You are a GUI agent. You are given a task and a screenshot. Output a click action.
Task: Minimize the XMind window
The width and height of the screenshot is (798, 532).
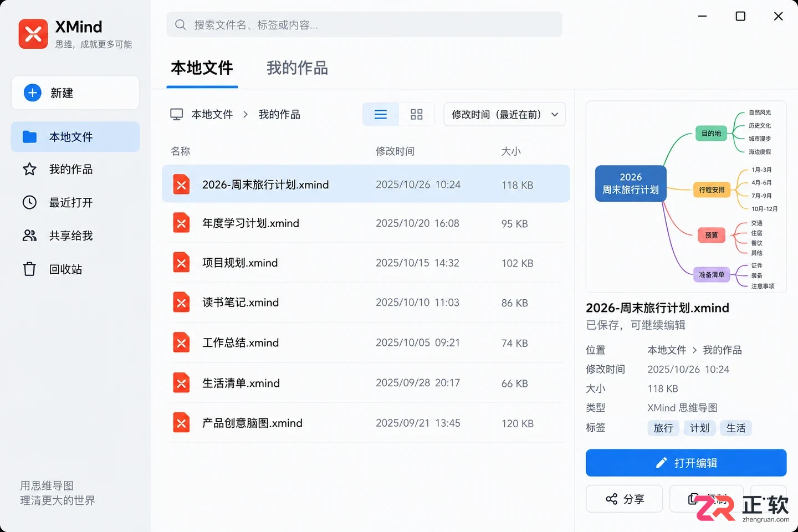(x=702, y=16)
